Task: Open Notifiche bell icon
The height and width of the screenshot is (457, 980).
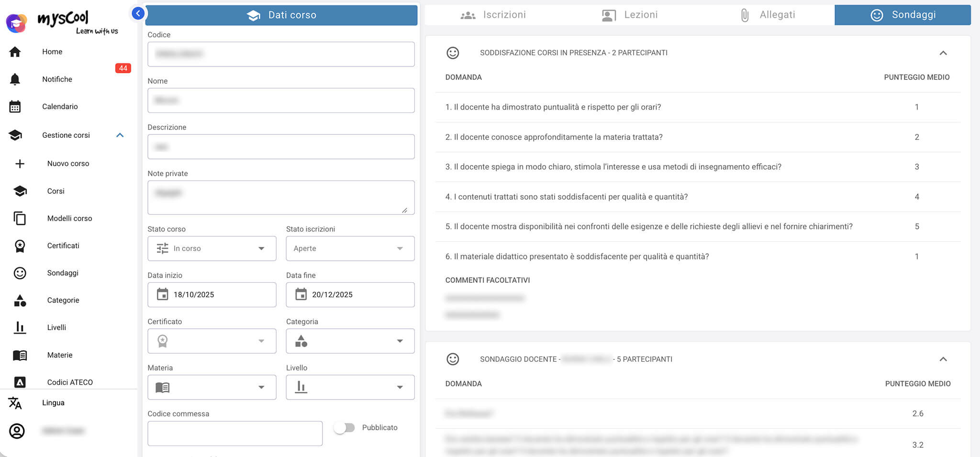Action: 15,79
